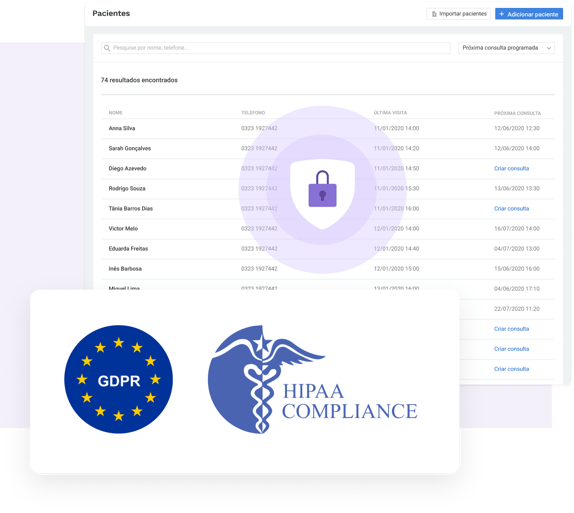
Task: Click Anna Silva's phone number
Action: pyautogui.click(x=259, y=128)
